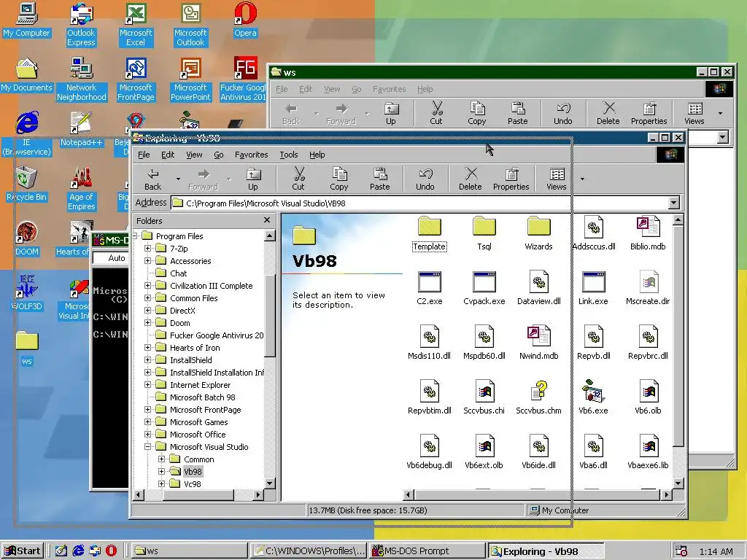
Task: Open the Help menu in Exploring Vb98
Action: pyautogui.click(x=317, y=155)
